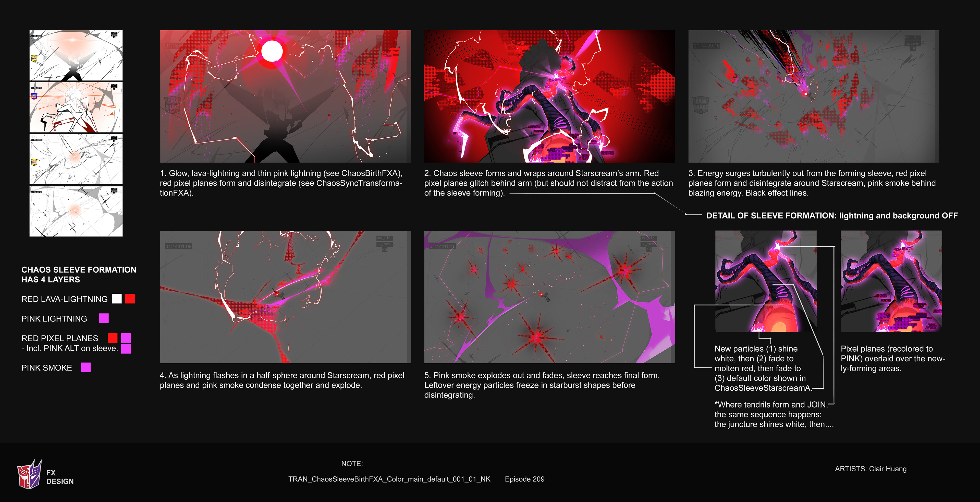Click the 'PINK LIGHTNING' layer label
Screen dimensions: 980x502
(54, 319)
